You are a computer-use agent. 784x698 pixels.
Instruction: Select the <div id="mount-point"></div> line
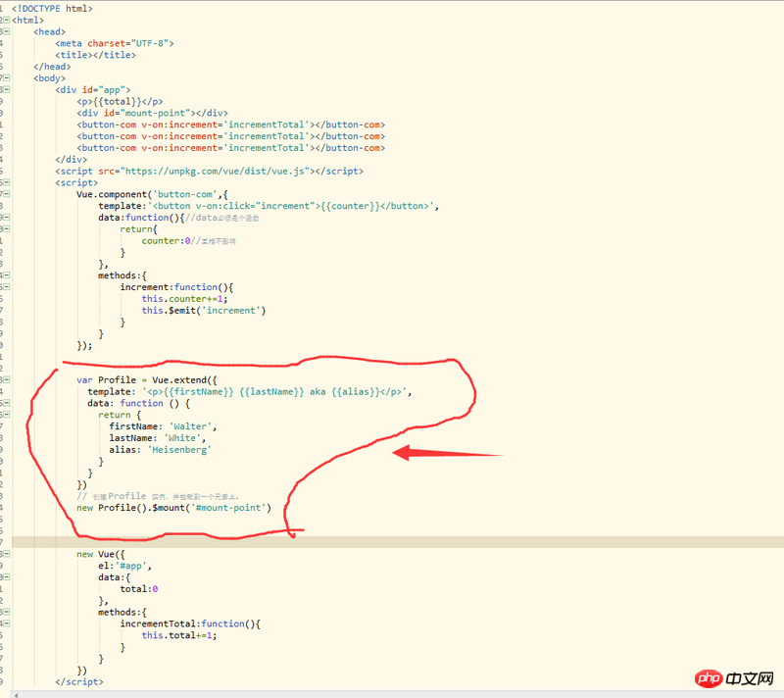point(153,113)
